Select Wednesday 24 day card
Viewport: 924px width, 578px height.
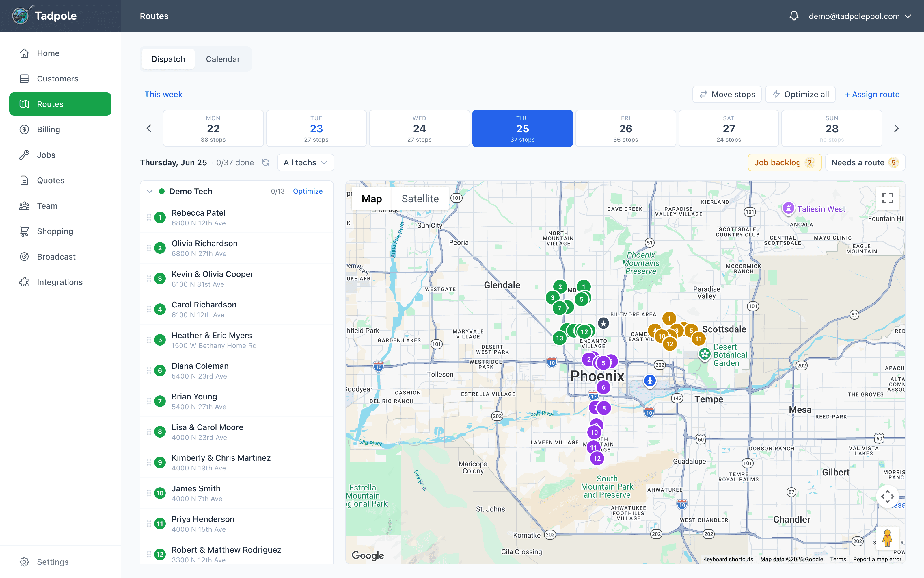419,128
